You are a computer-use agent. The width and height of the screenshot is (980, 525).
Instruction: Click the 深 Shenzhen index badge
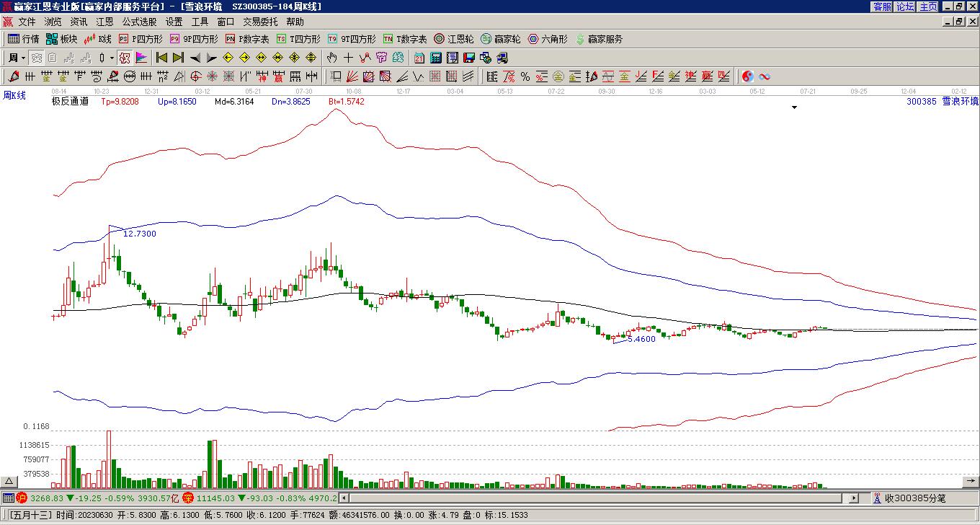tap(188, 498)
